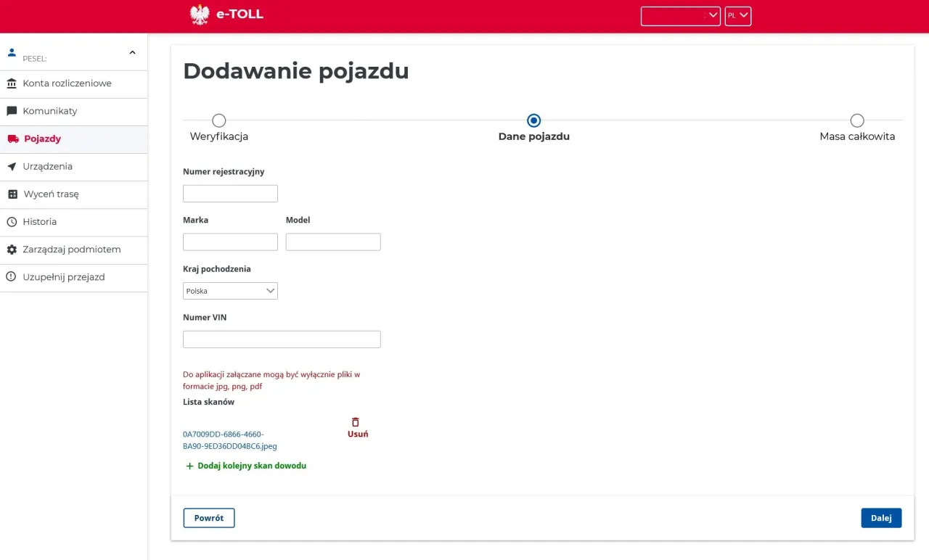Screen dimensions: 929x560
Task: Select the Masa całkowita step circle
Action: point(857,120)
